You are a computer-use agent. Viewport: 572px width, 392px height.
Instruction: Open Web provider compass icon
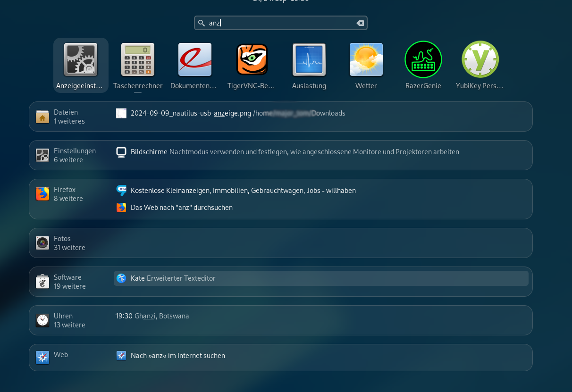[x=42, y=358]
